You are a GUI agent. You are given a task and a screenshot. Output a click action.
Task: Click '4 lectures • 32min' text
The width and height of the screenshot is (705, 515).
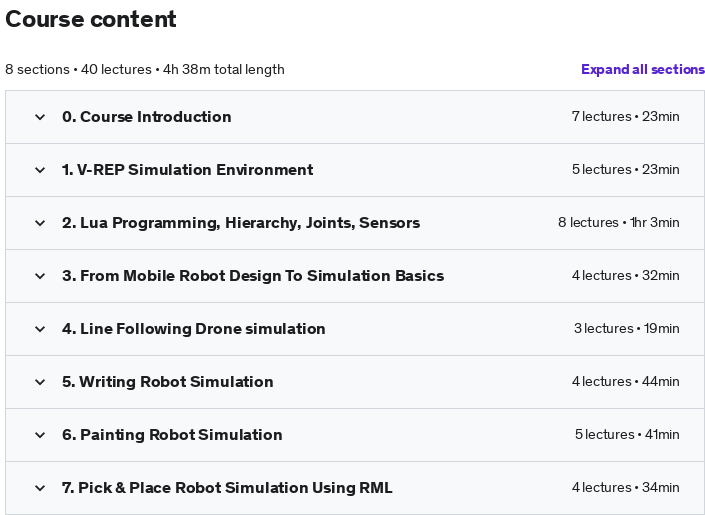625,275
